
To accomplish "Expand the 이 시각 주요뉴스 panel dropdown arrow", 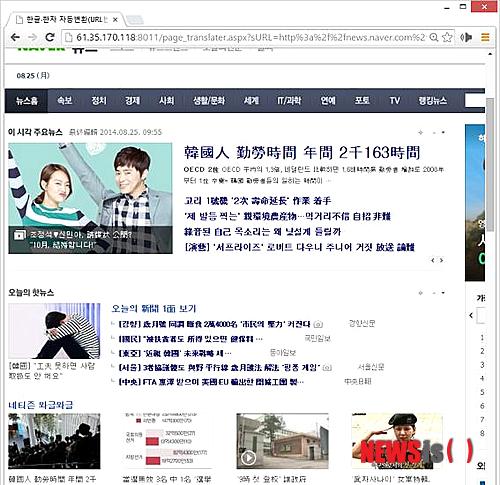I will pos(443,133).
